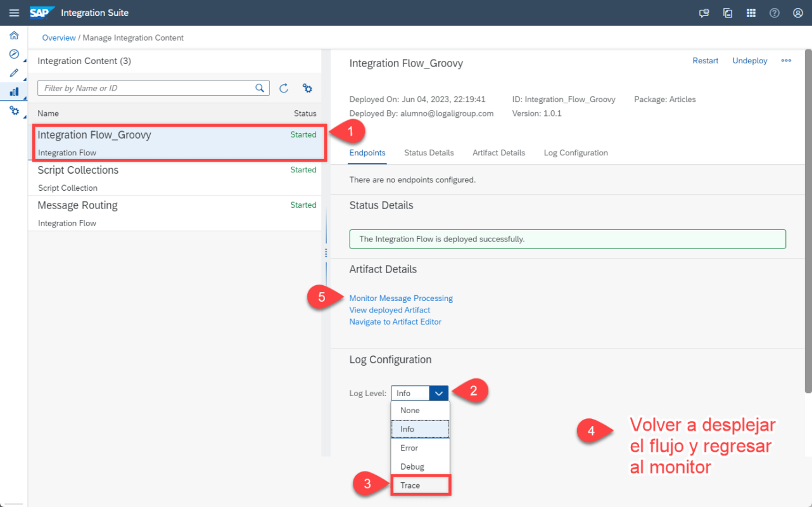Go to Home in the sidebar
The image size is (812, 507).
pyautogui.click(x=14, y=35)
